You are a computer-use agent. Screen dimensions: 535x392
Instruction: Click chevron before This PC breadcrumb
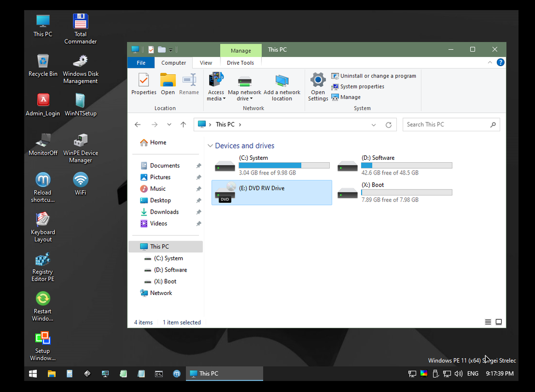(210, 125)
